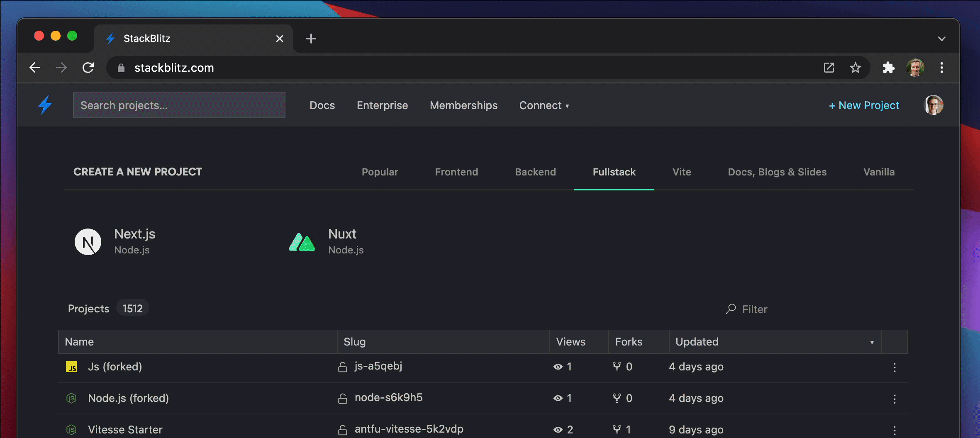Image resolution: width=980 pixels, height=438 pixels.
Task: Open a new browser tab
Action: (311, 39)
